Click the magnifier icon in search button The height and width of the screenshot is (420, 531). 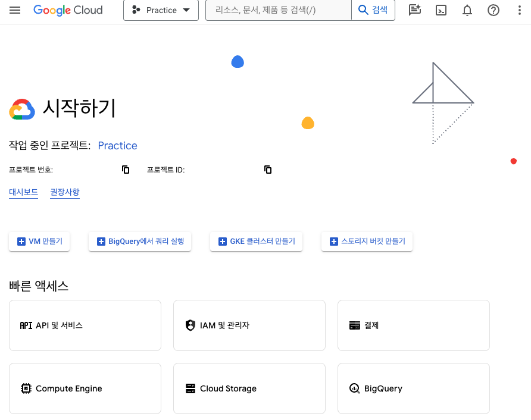tap(363, 10)
